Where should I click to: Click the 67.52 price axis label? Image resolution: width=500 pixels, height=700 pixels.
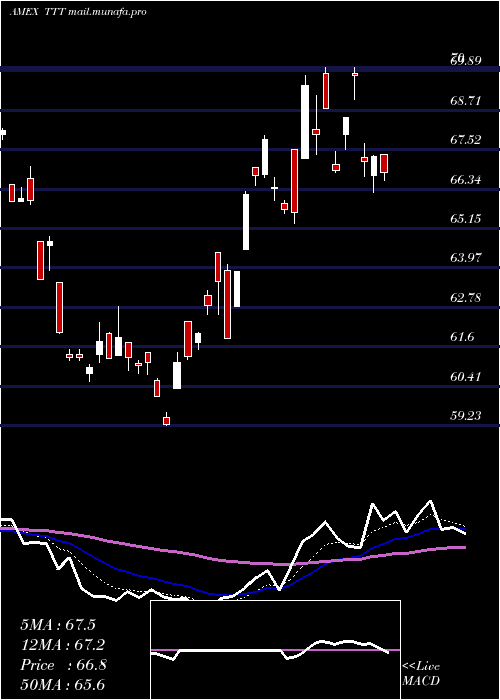click(466, 140)
